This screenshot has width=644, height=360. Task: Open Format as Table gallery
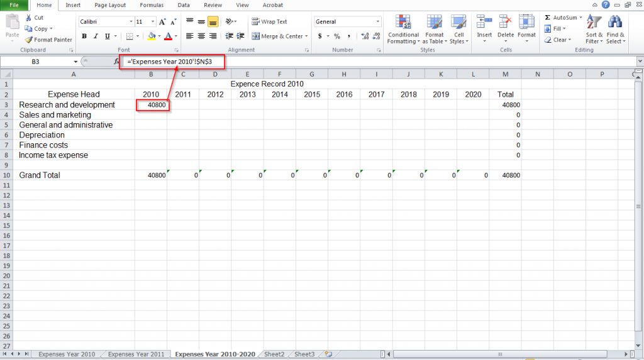pos(434,29)
